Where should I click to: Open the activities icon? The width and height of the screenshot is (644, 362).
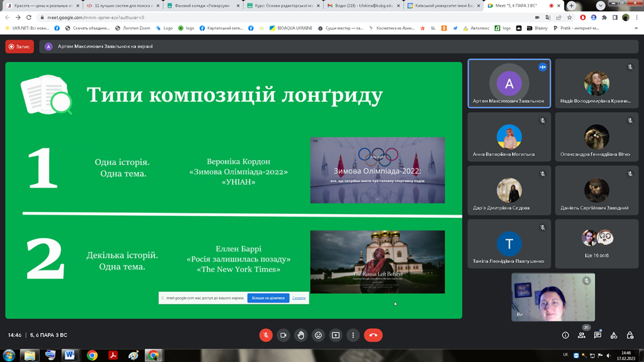click(x=614, y=336)
